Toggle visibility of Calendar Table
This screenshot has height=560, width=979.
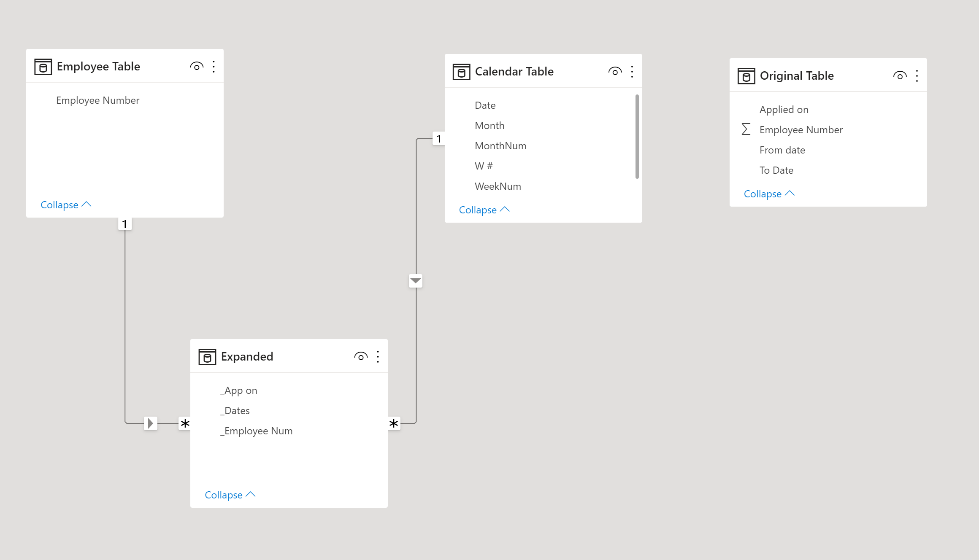615,72
